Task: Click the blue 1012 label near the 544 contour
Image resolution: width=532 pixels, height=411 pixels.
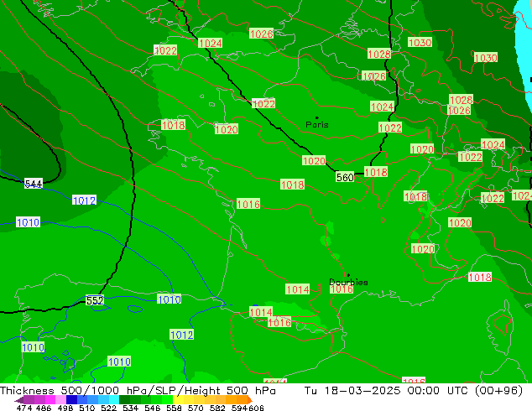Action: (x=84, y=200)
